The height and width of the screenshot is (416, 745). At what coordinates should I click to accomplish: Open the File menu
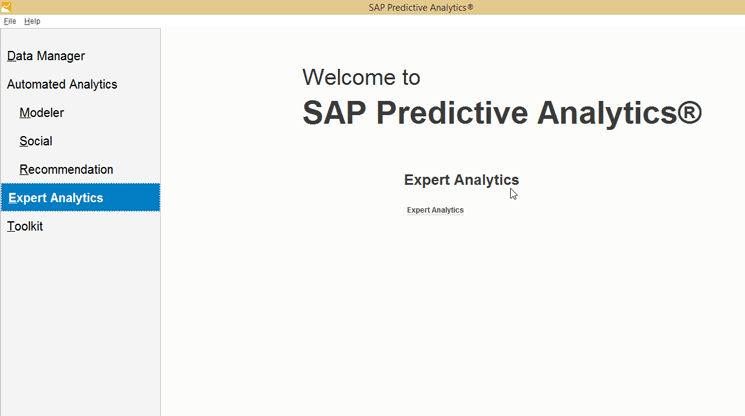[10, 21]
